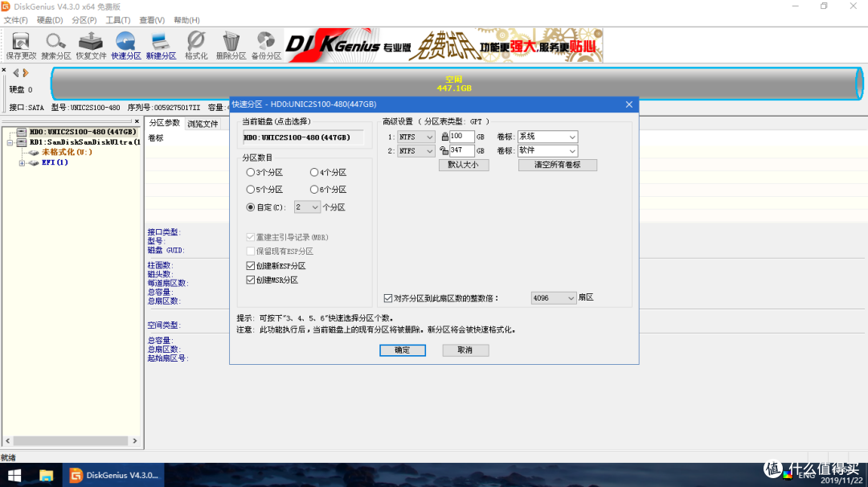Image resolution: width=868 pixels, height=487 pixels.
Task: Click the Save Changes (保存更改) toolbar icon
Action: pos(21,45)
